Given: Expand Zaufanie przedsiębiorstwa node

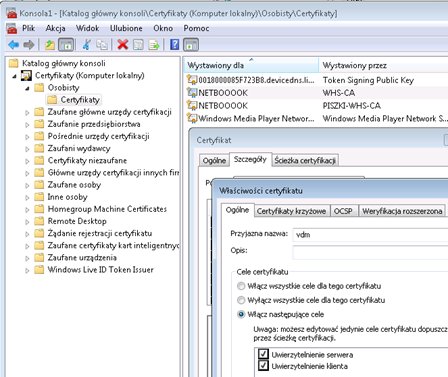Looking at the screenshot, I should click(27, 125).
